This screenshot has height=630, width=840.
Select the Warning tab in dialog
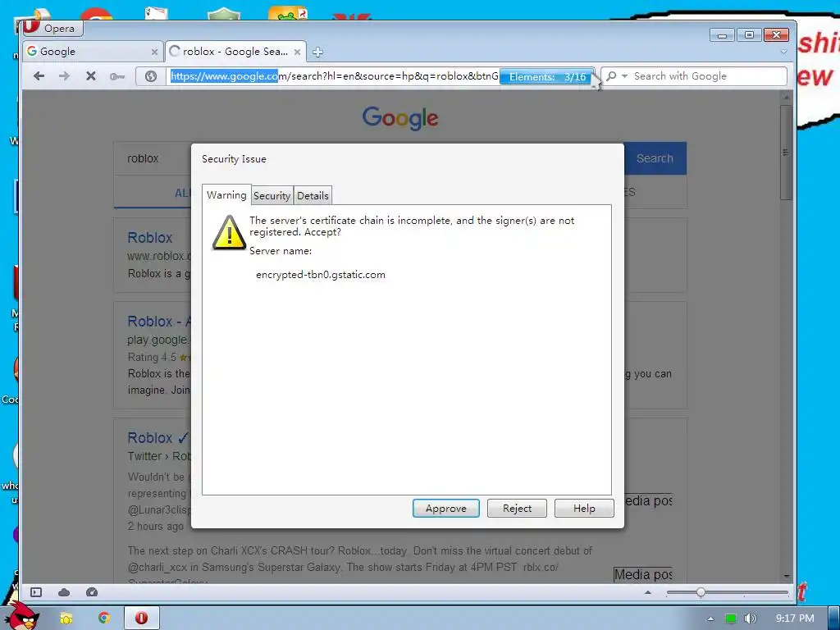pyautogui.click(x=226, y=195)
